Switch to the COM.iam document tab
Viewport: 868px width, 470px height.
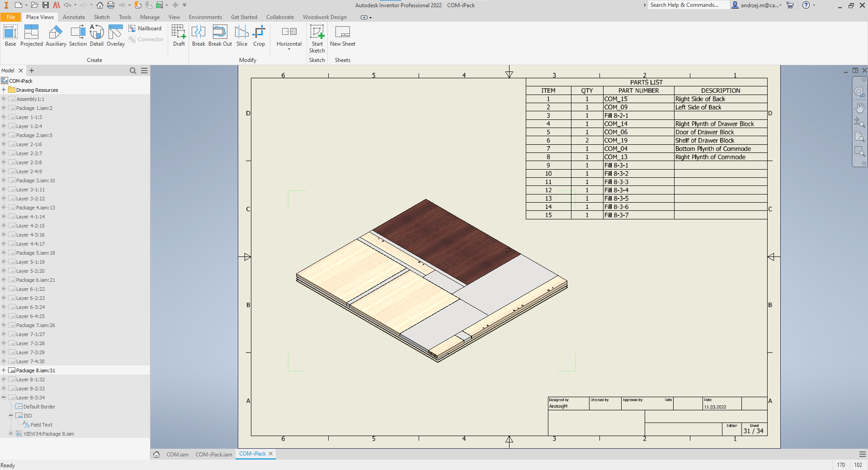pos(177,455)
